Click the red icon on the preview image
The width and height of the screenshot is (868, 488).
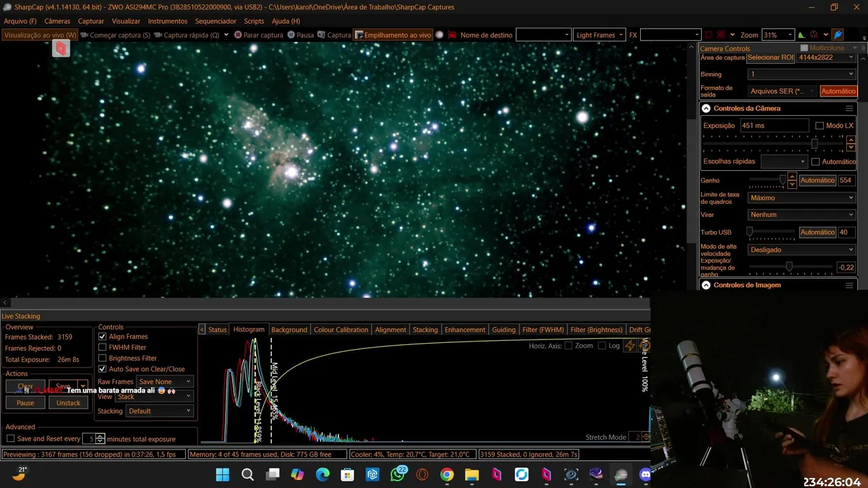click(x=61, y=48)
